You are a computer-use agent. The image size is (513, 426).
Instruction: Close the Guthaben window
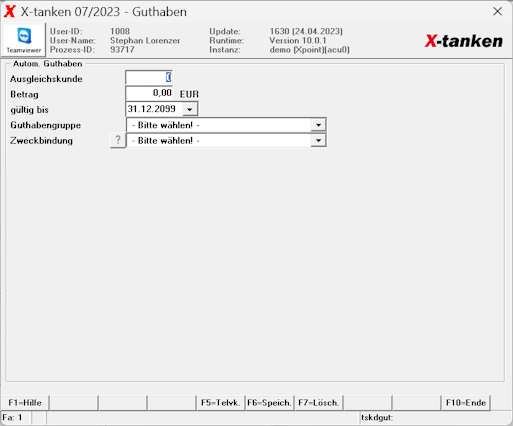(497, 11)
